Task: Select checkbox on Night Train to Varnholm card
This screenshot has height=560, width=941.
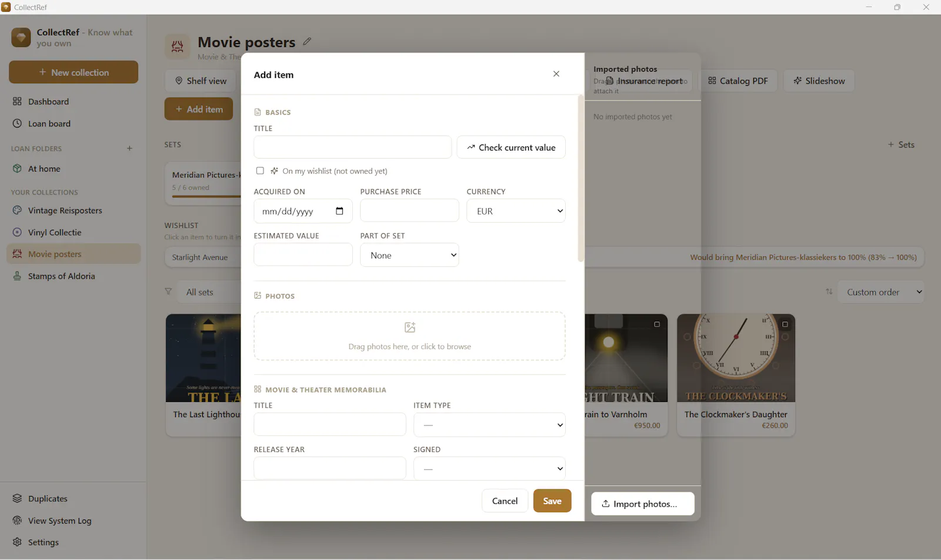Action: point(657,324)
